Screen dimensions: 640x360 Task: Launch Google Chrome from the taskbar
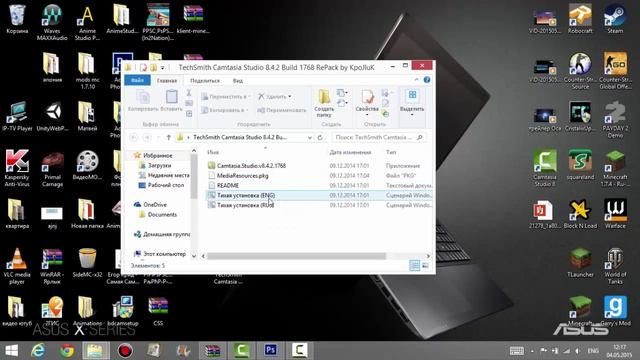(67, 351)
